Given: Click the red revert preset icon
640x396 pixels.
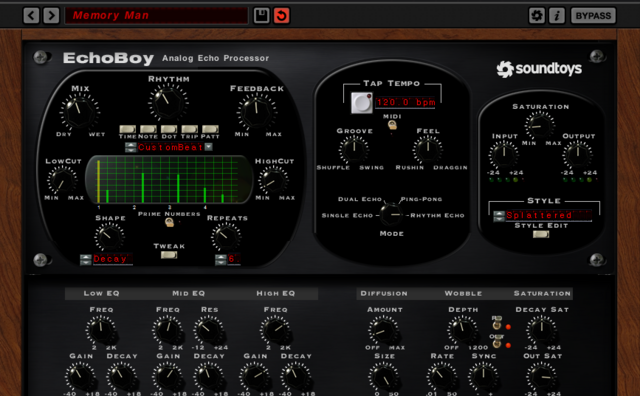Looking at the screenshot, I should (282, 16).
